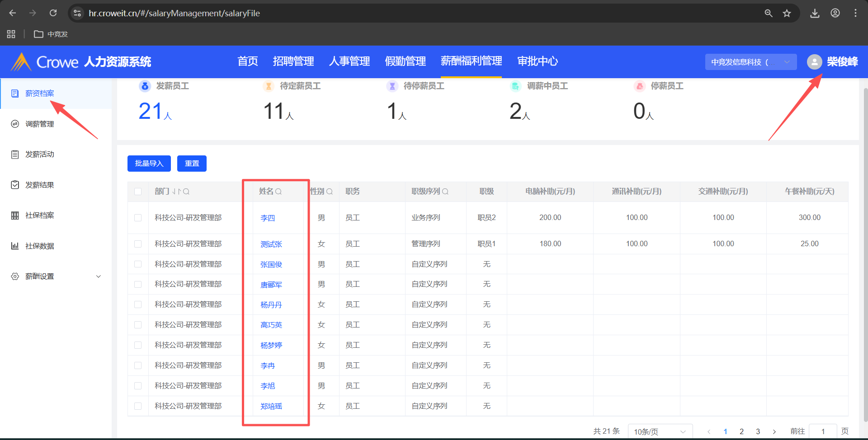The height and width of the screenshot is (440, 868).
Task: Click the vertical scrollbar on the right
Action: point(865,253)
